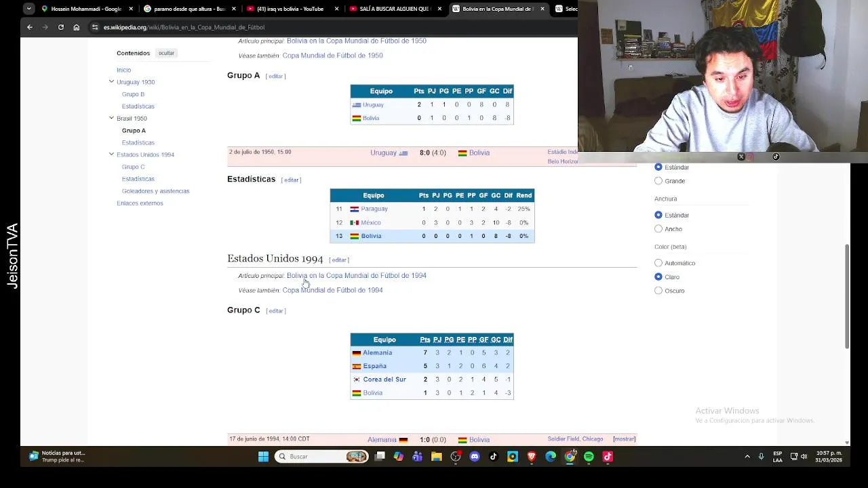The width and height of the screenshot is (868, 488).
Task: Click the taskbar Buscar search box
Action: coord(321,457)
